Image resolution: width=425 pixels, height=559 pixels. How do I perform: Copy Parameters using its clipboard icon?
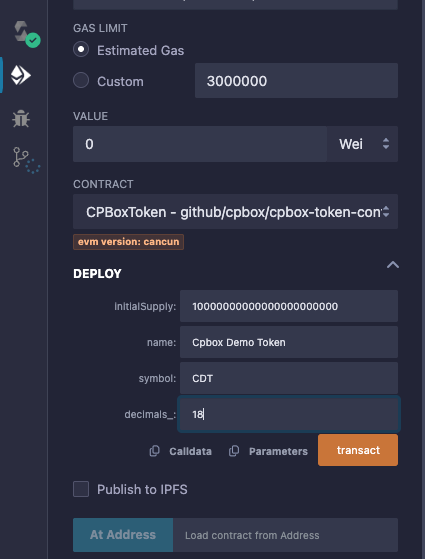pos(234,451)
